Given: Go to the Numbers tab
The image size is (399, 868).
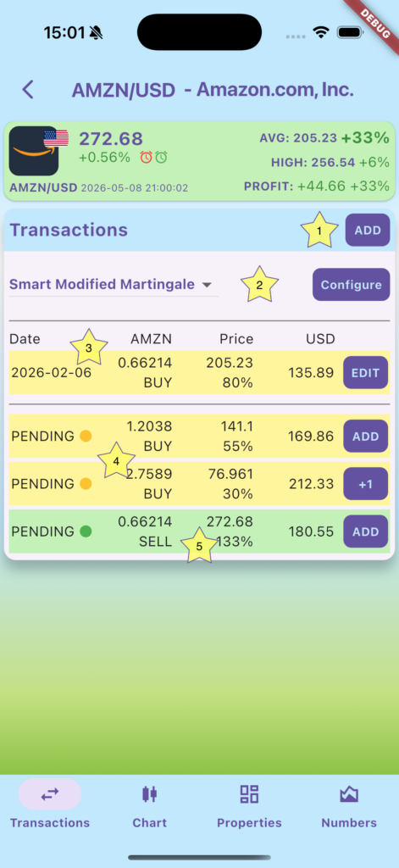Looking at the screenshot, I should pyautogui.click(x=349, y=805).
